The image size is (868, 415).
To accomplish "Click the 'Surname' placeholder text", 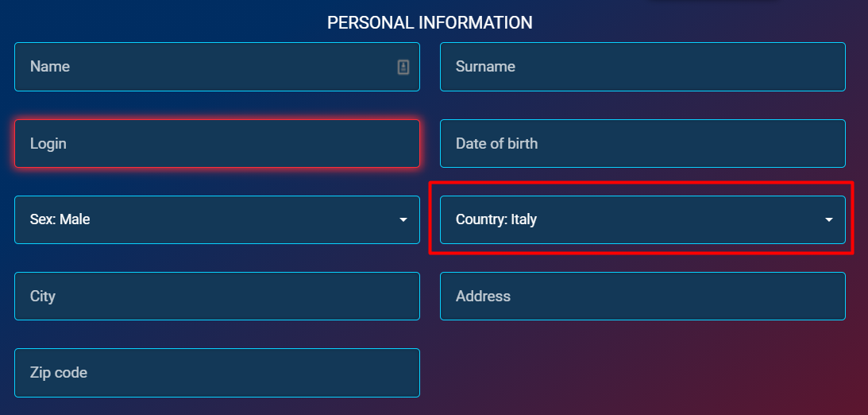I will [x=485, y=67].
